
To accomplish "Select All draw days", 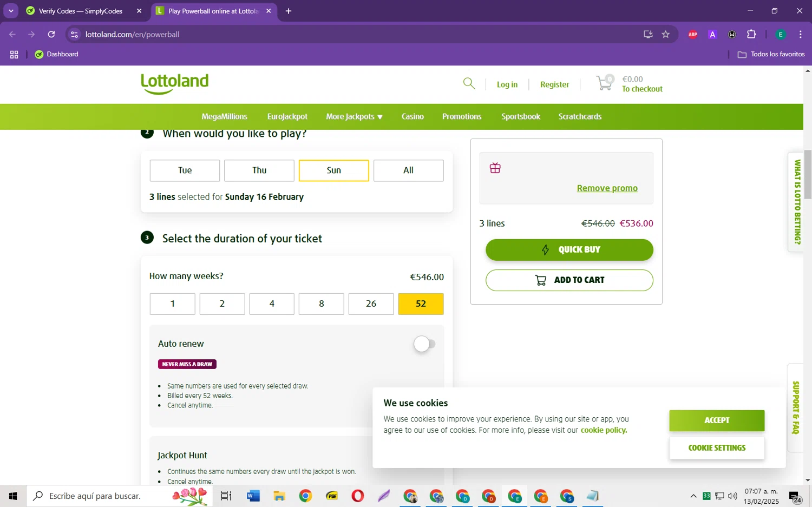I will point(409,170).
